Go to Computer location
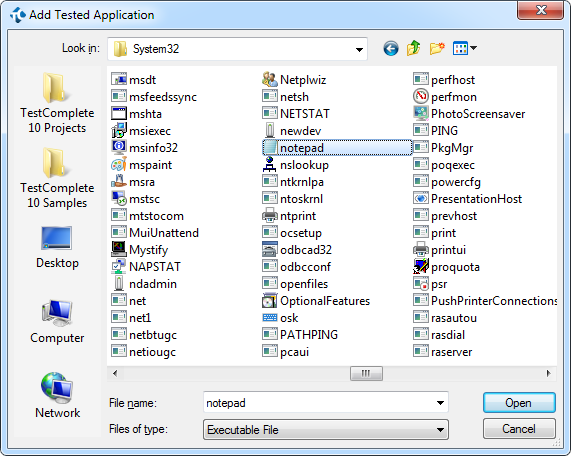Image resolution: width=571 pixels, height=456 pixels. (57, 322)
